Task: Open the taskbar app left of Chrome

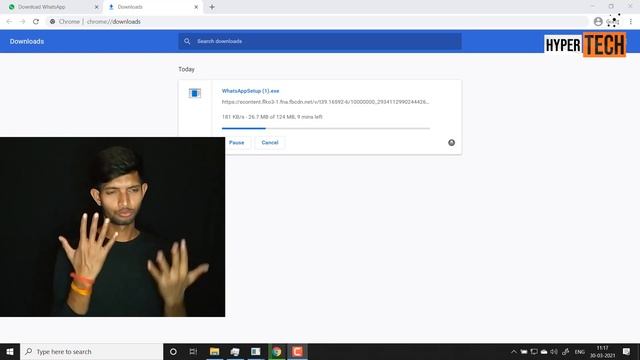Action: pyautogui.click(x=256, y=351)
